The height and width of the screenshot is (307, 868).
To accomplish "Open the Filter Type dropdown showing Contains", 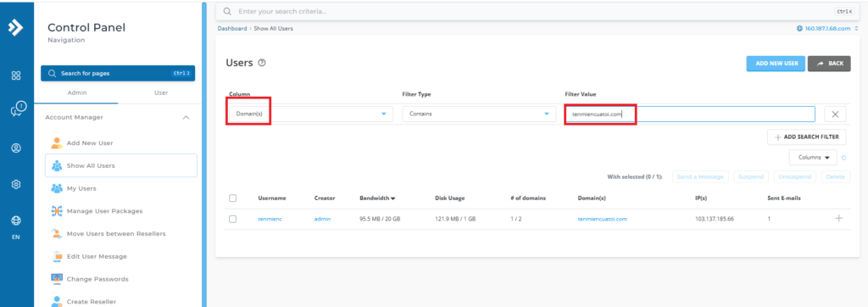I will pos(479,114).
